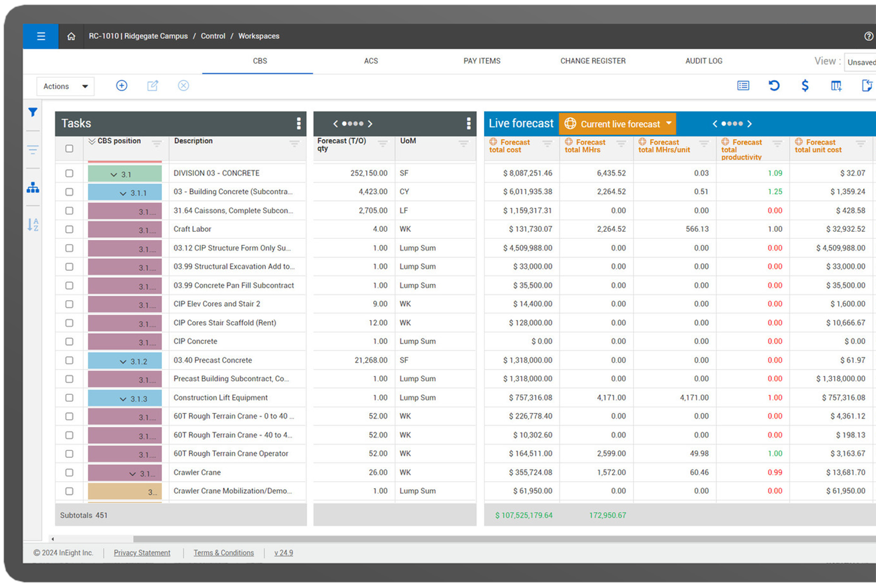This screenshot has height=588, width=876.
Task: Open the Privacy Statement link
Action: (142, 553)
